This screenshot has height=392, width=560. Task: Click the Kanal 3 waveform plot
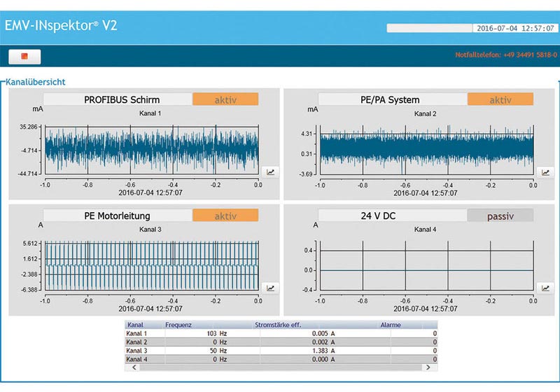[152, 266]
